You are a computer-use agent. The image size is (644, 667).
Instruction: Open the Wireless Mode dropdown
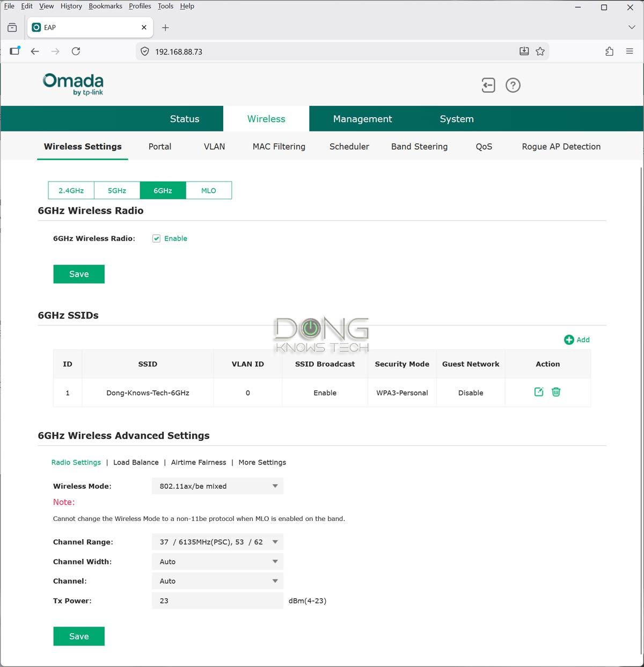coord(217,486)
